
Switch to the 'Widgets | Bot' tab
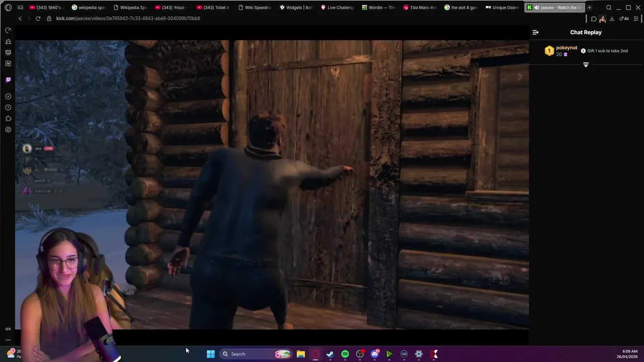(296, 8)
